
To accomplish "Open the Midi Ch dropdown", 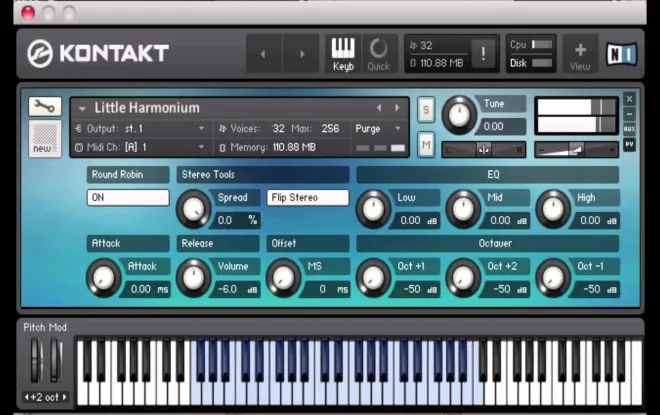I will coord(140,147).
